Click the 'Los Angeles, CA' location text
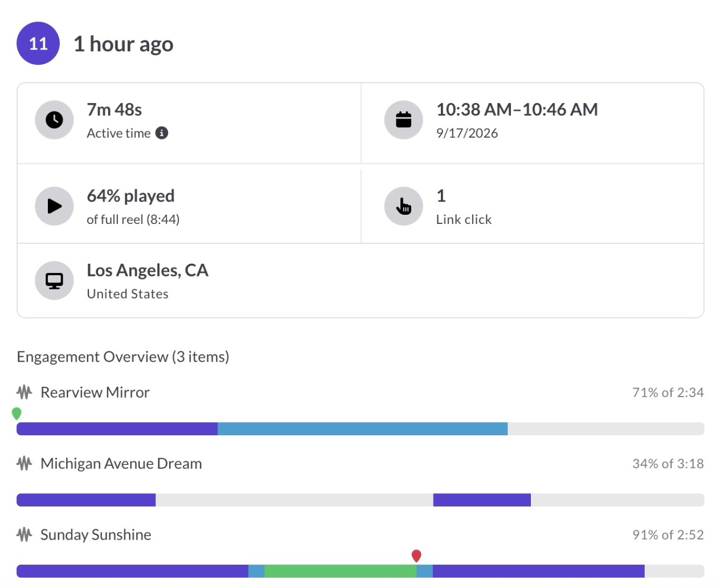Screen dimensions: 720x588 pyautogui.click(x=148, y=271)
